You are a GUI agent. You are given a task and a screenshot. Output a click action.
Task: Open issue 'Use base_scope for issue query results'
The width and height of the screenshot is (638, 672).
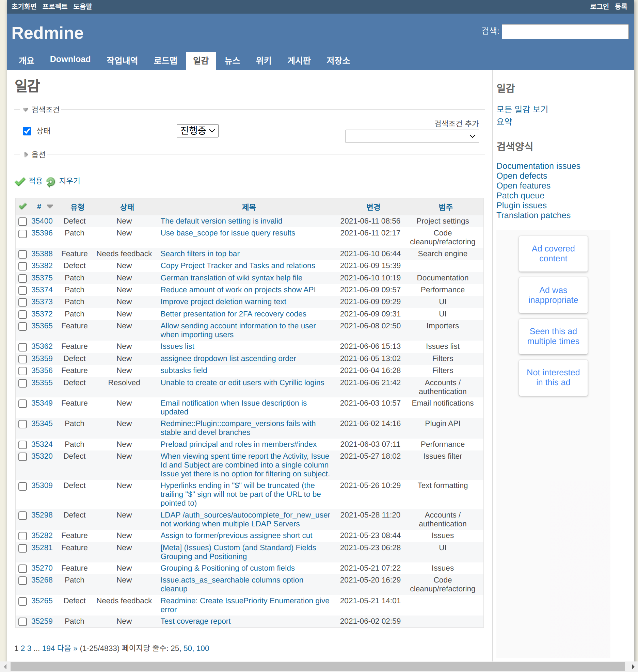[227, 233]
